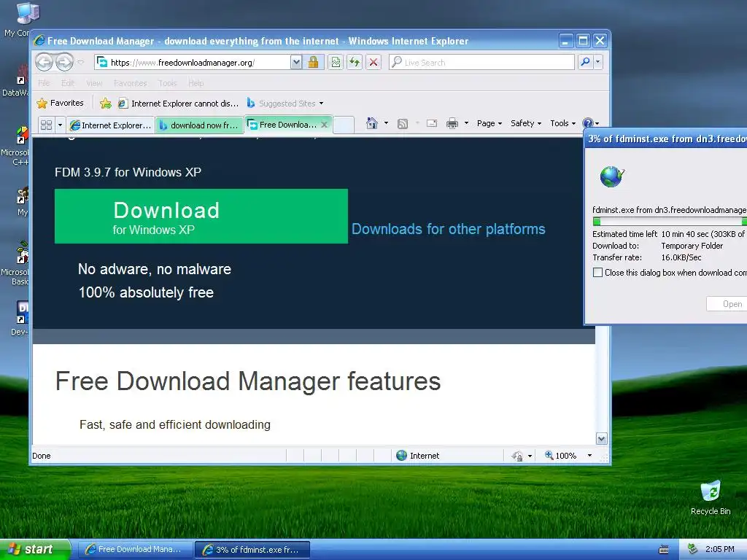
Task: Click the Compatibility View icon
Action: (x=336, y=63)
